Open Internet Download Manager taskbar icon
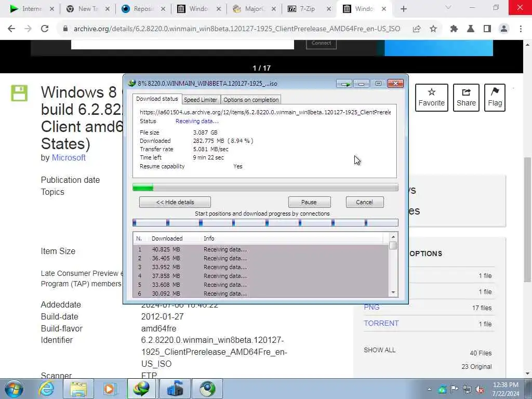 (x=142, y=389)
